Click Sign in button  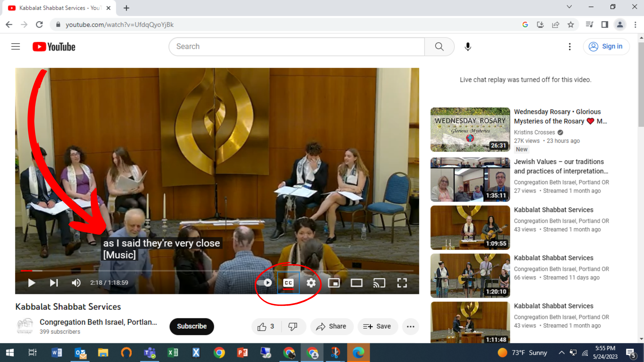coord(606,46)
